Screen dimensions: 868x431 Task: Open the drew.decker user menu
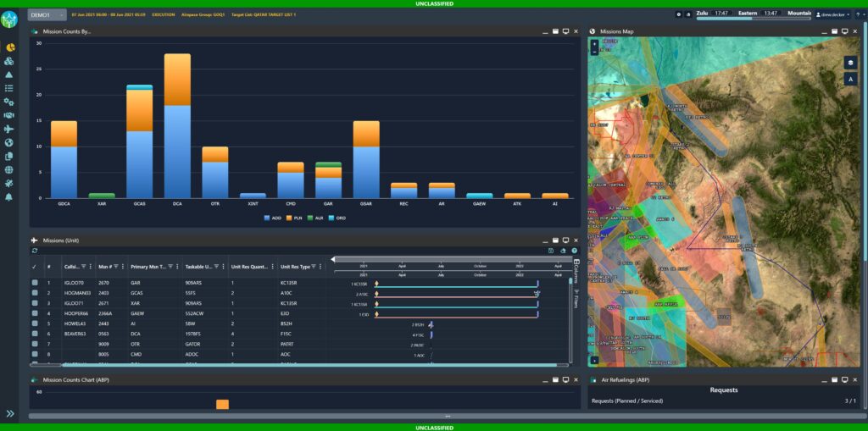coord(833,14)
